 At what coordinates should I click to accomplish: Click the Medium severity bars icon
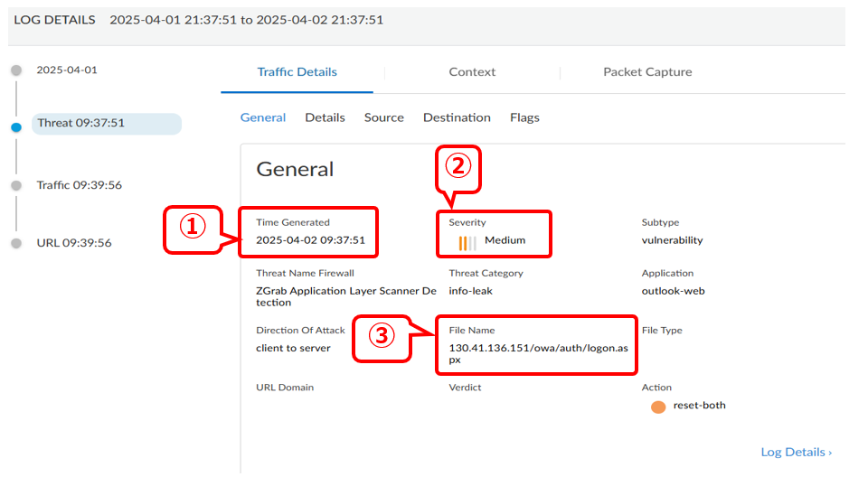coord(467,242)
